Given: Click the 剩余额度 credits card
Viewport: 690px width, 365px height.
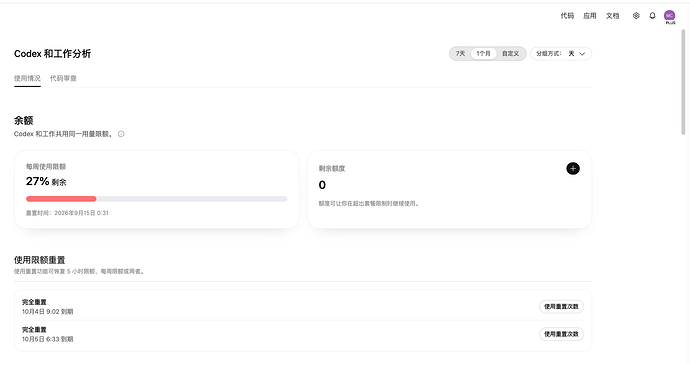Looking at the screenshot, I should (449, 189).
